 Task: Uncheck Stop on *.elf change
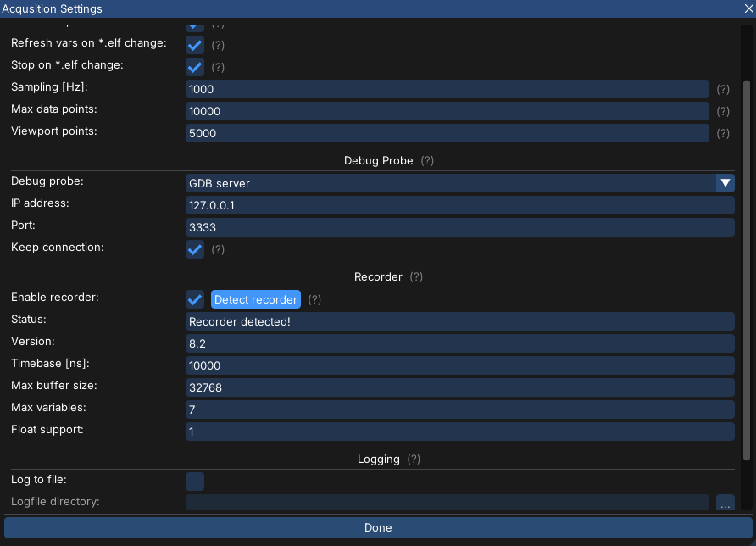[x=195, y=66]
